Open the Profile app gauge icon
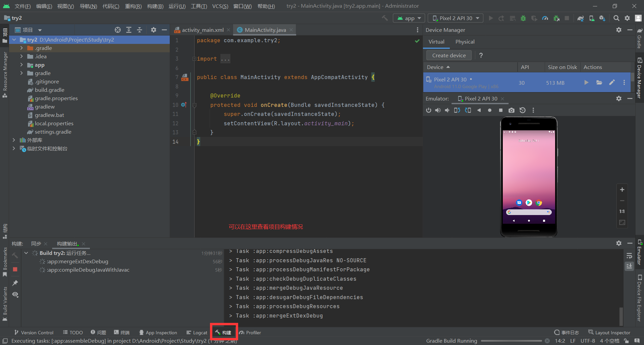 545,18
